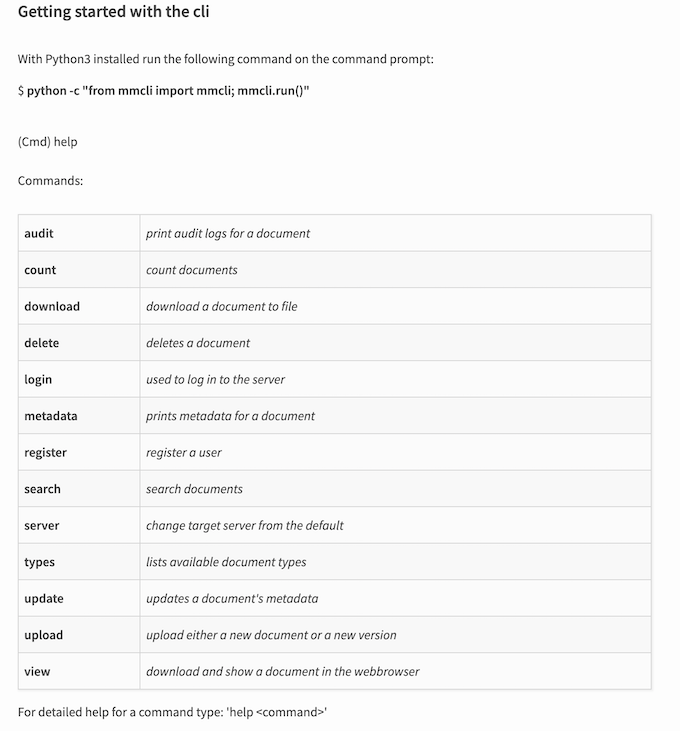
Task: Click description 'change target server from the default'
Action: coord(245,525)
